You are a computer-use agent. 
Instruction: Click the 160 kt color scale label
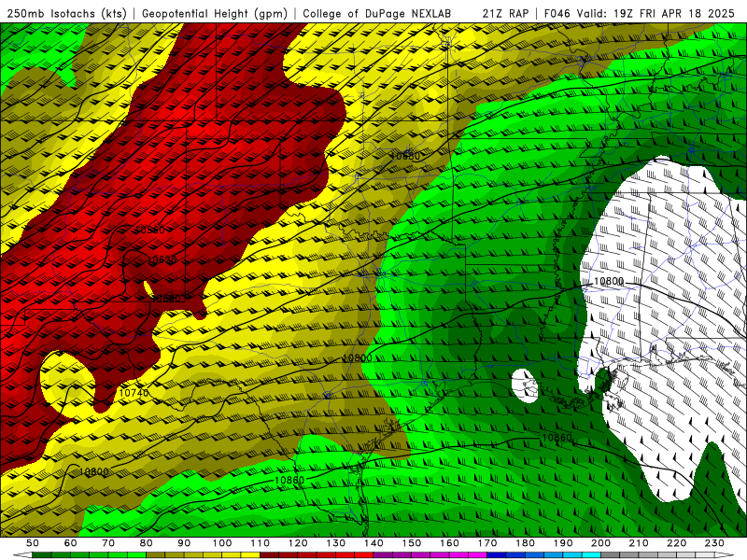point(449,543)
